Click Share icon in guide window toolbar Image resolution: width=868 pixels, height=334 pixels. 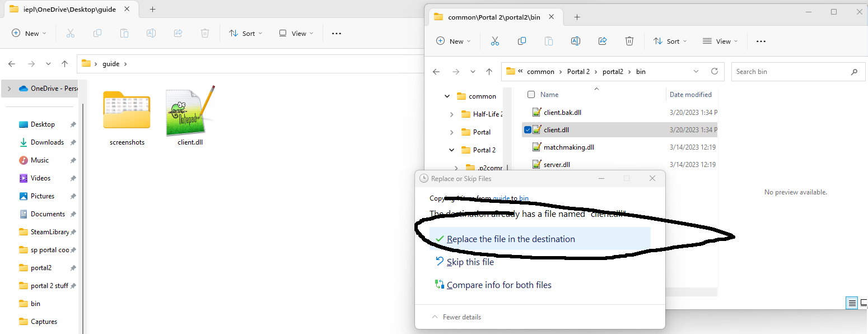178,33
